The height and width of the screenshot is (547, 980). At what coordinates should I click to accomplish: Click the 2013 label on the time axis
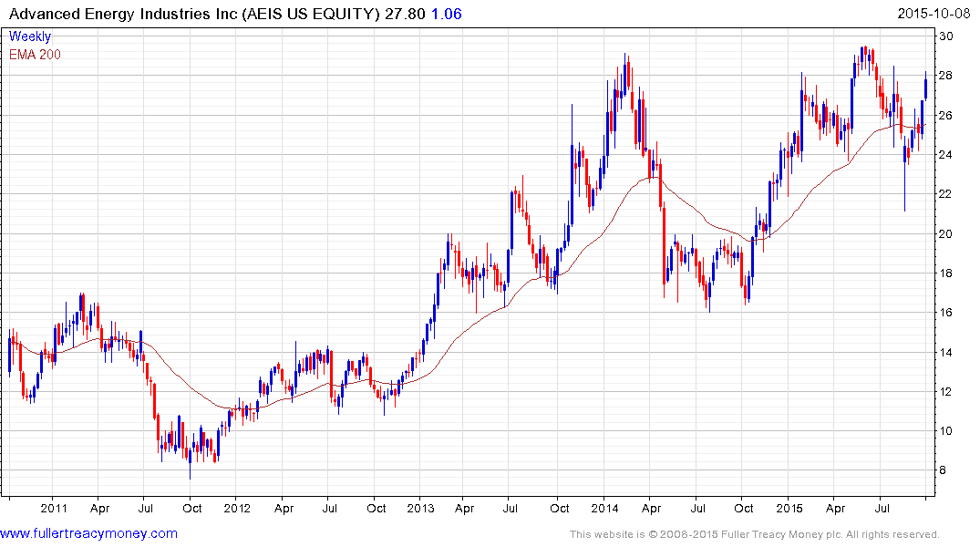420,508
